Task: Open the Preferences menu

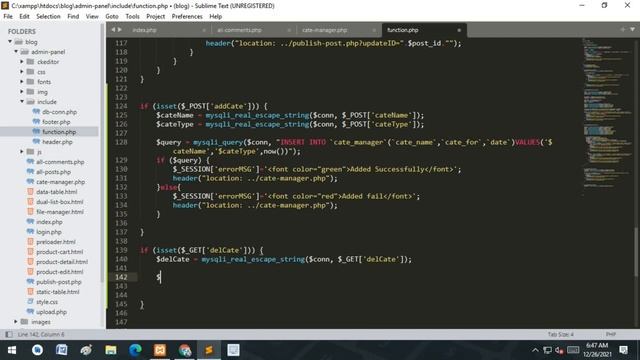Action: click(187, 16)
